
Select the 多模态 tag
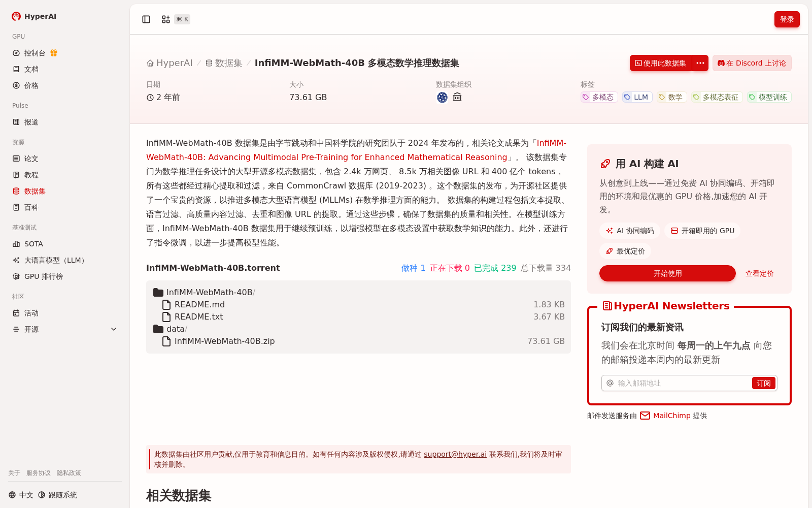pos(599,97)
